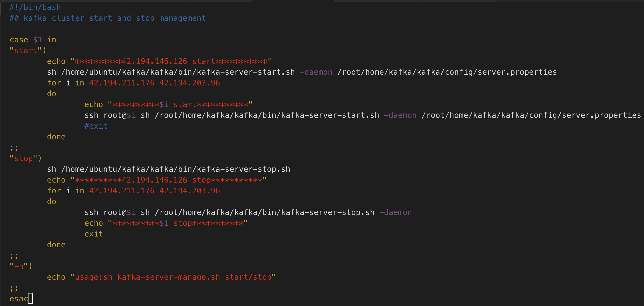This screenshot has width=644, height=306.
Task: Click the second 'for i in' loop line
Action: pyautogui.click(x=133, y=191)
